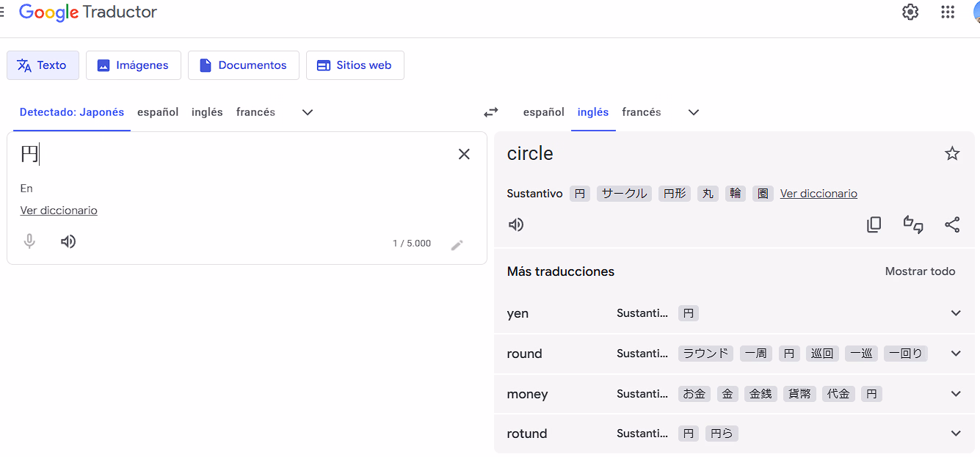Click 'Mostrar todo' button

point(920,271)
